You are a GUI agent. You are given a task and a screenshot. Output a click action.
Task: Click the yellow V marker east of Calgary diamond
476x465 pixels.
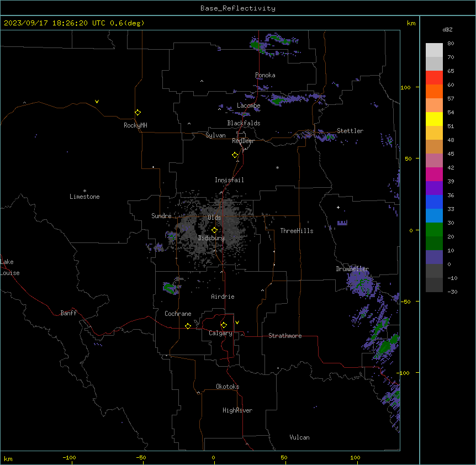[237, 323]
